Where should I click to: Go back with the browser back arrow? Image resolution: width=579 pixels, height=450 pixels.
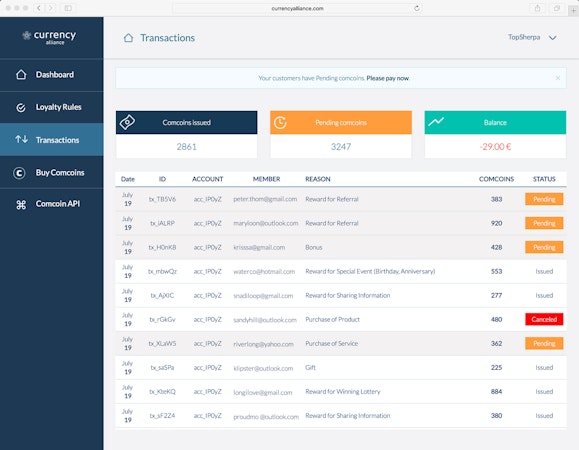[38, 8]
